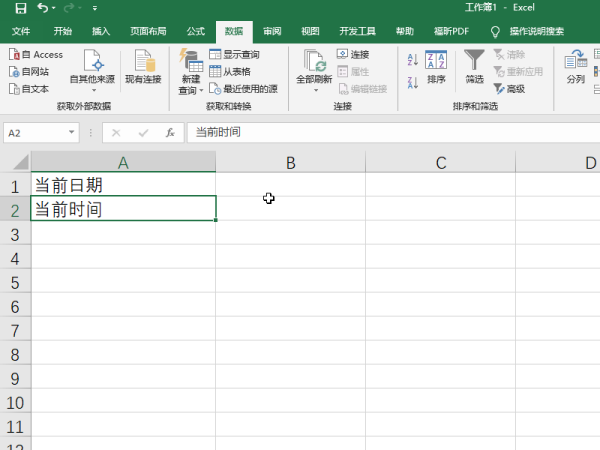
Task: Click 从表格 in the ribbon
Action: pyautogui.click(x=230, y=72)
